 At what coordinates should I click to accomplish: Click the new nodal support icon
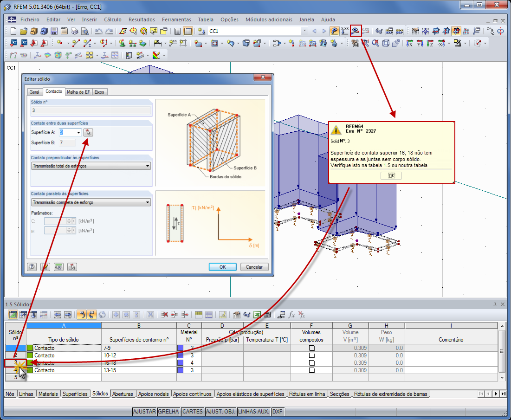click(122, 43)
